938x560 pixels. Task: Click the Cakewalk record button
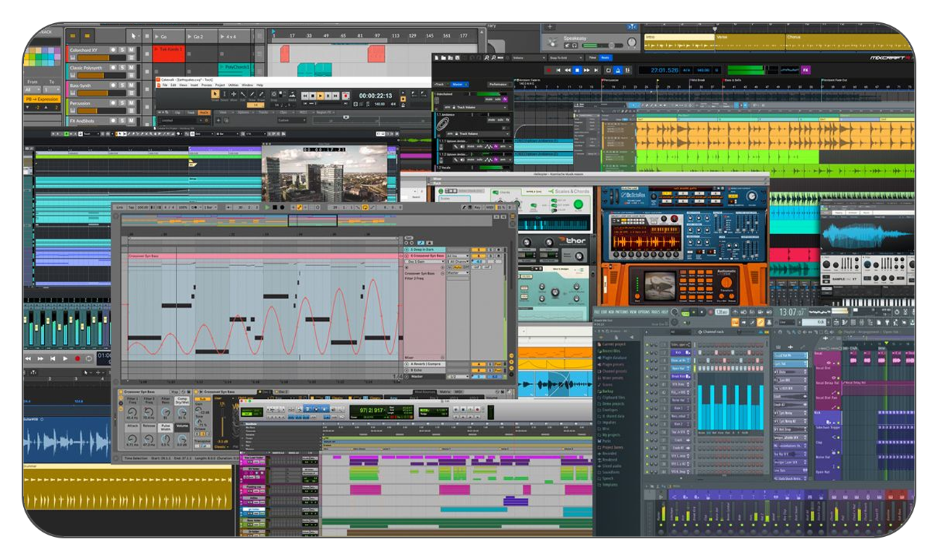[346, 95]
